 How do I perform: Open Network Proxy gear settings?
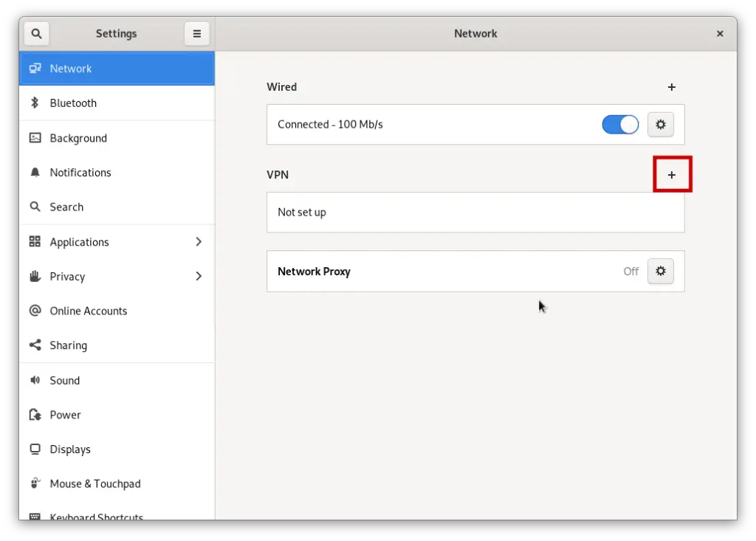pyautogui.click(x=660, y=271)
